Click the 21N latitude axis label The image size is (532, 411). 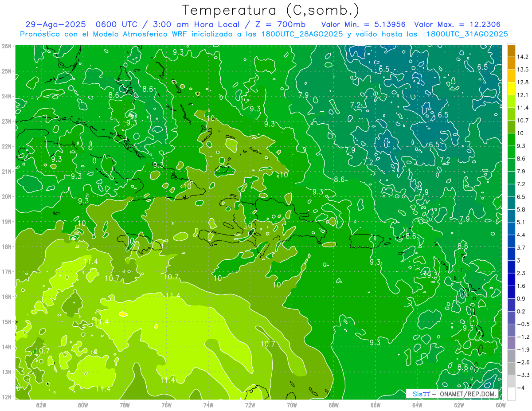point(6,171)
